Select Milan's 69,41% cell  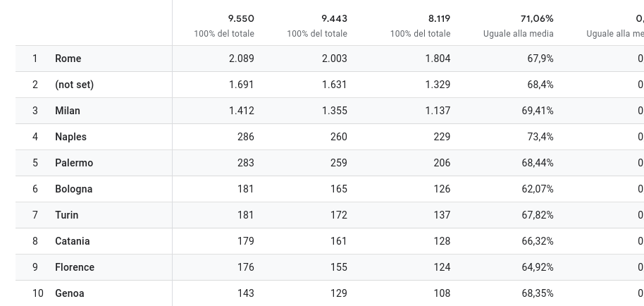tap(538, 111)
